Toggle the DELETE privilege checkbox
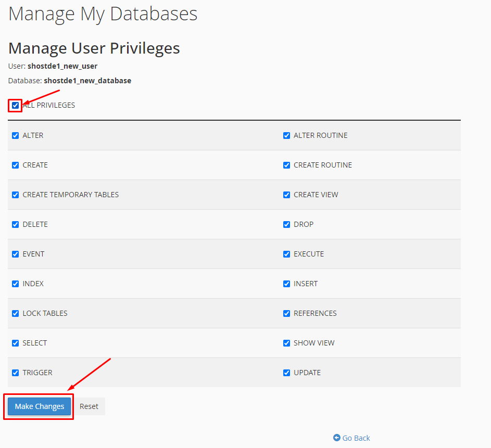This screenshot has width=491, height=448. 15,224
